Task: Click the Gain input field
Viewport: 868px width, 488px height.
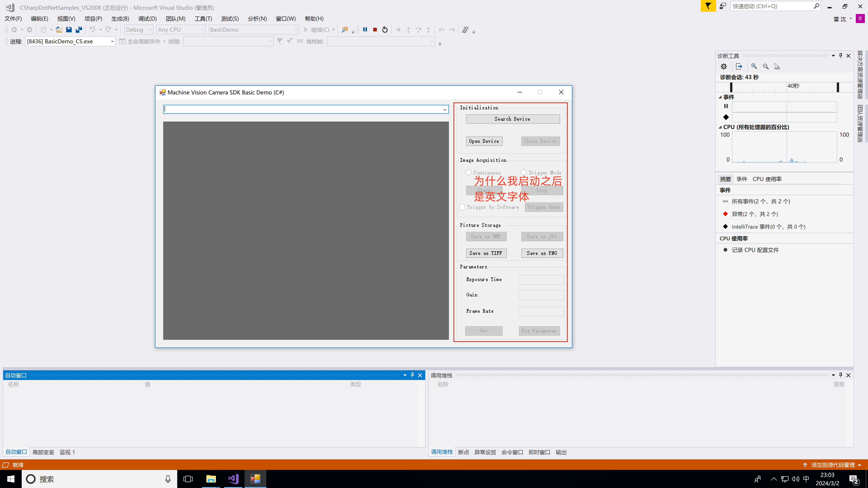Action: pyautogui.click(x=541, y=295)
